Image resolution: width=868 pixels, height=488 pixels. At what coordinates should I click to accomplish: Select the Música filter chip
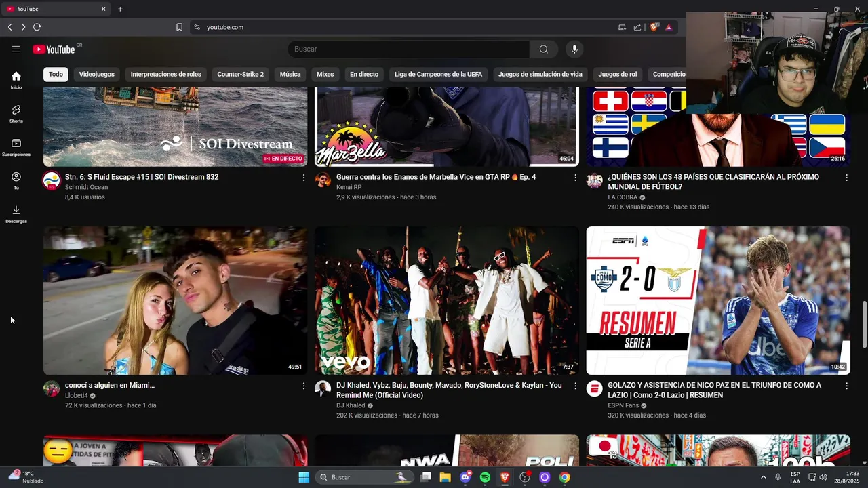click(290, 74)
